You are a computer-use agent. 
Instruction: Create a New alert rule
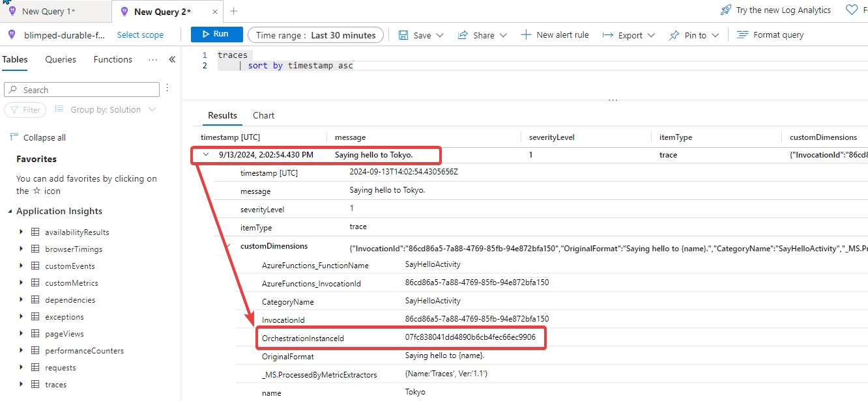tap(555, 35)
